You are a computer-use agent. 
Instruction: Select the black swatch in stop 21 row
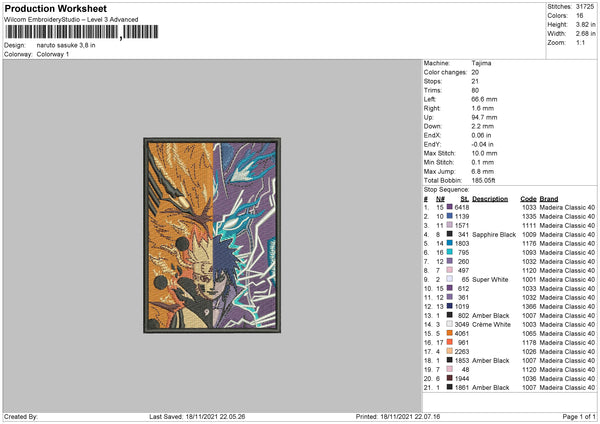[450, 387]
